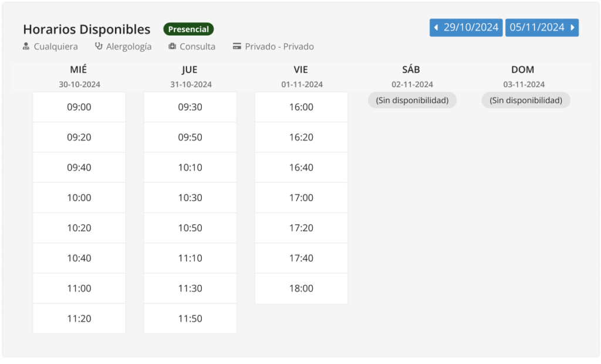Pick the 11:20 Wednesday appointment
This screenshot has height=364, width=601.
tap(79, 319)
